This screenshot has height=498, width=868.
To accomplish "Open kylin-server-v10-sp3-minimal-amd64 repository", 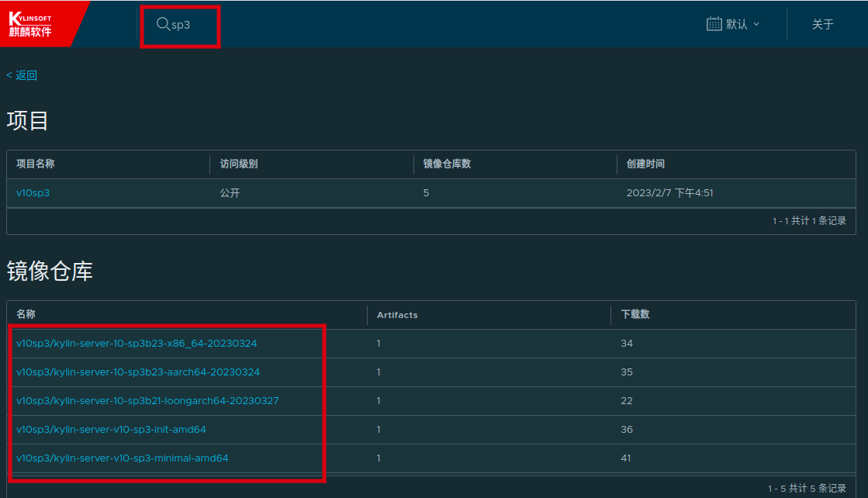I will (x=123, y=458).
